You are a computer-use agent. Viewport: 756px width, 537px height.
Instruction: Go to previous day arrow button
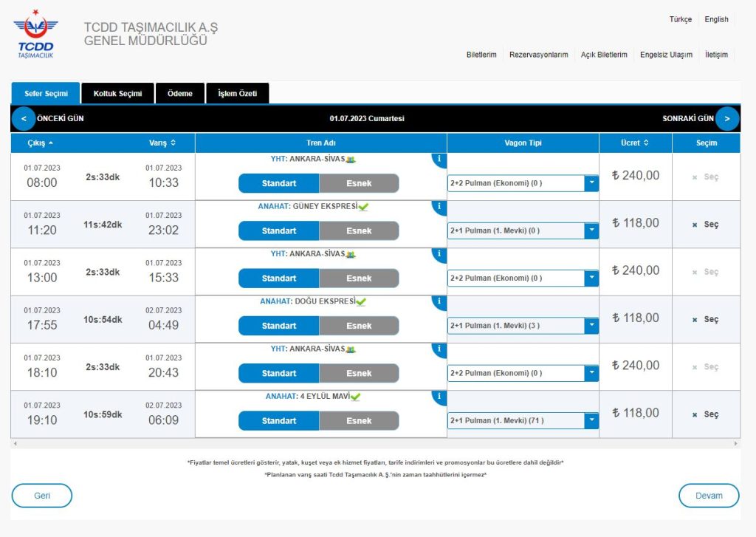[x=24, y=118]
